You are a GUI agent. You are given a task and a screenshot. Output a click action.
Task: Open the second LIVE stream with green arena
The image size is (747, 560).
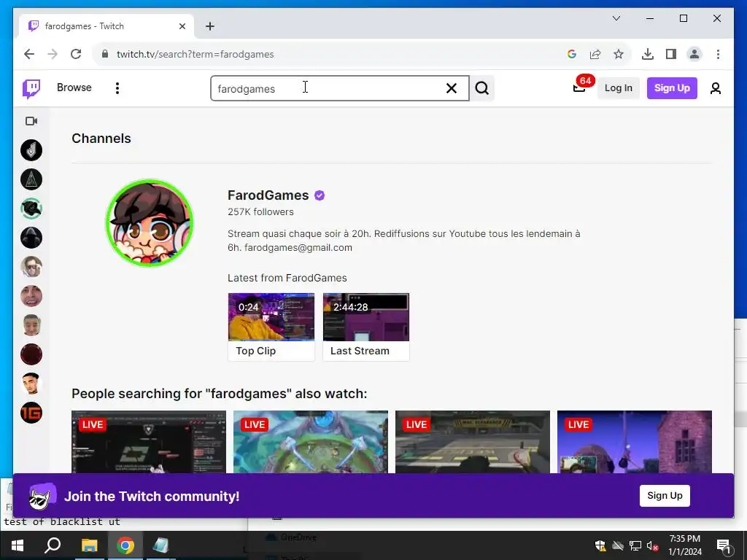(x=311, y=442)
